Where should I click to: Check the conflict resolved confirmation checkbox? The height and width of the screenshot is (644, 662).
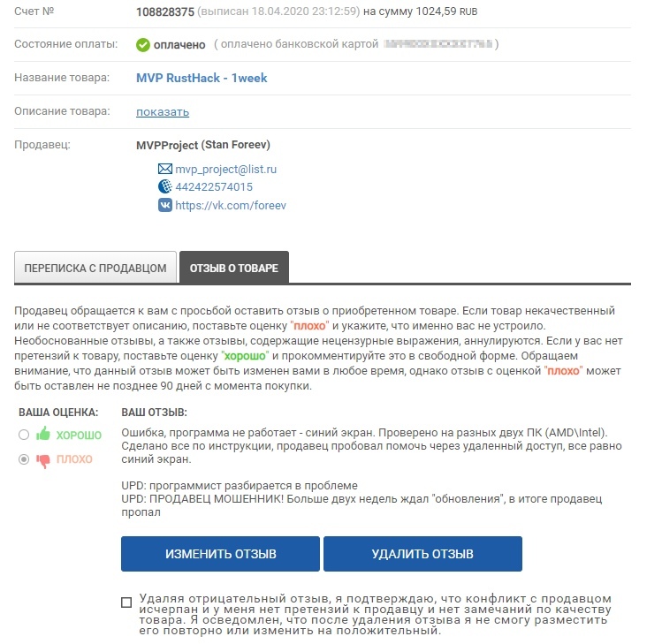[x=126, y=602]
